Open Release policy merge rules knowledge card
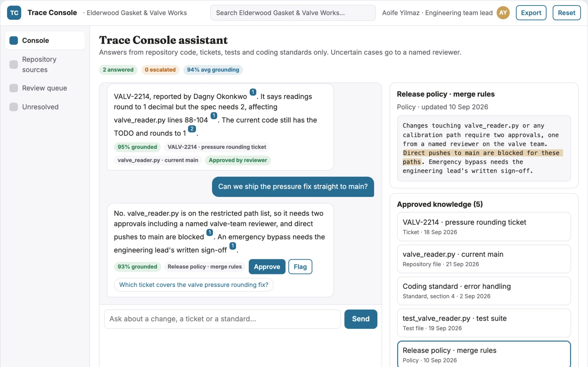The image size is (588, 367). 484,354
